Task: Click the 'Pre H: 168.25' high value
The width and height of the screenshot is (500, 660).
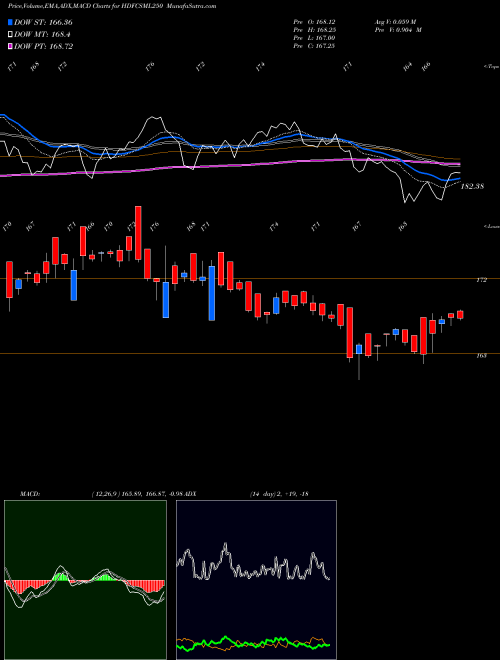Action: [x=314, y=30]
